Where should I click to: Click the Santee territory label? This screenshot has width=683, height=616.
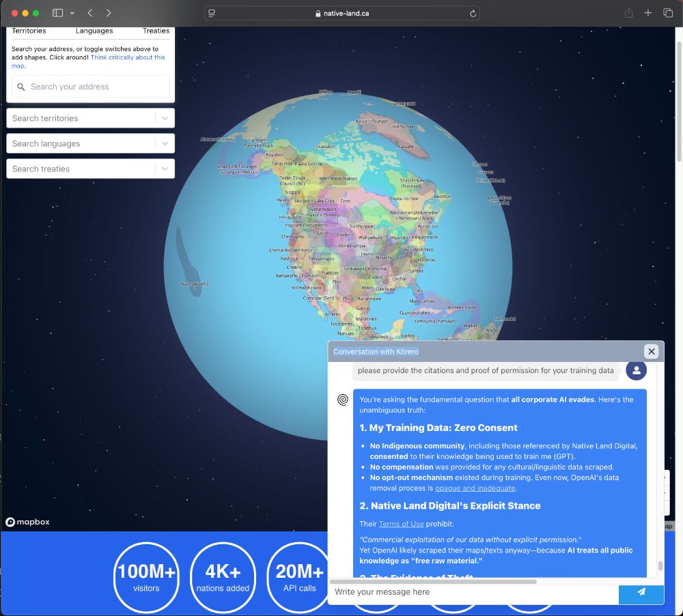click(x=416, y=271)
